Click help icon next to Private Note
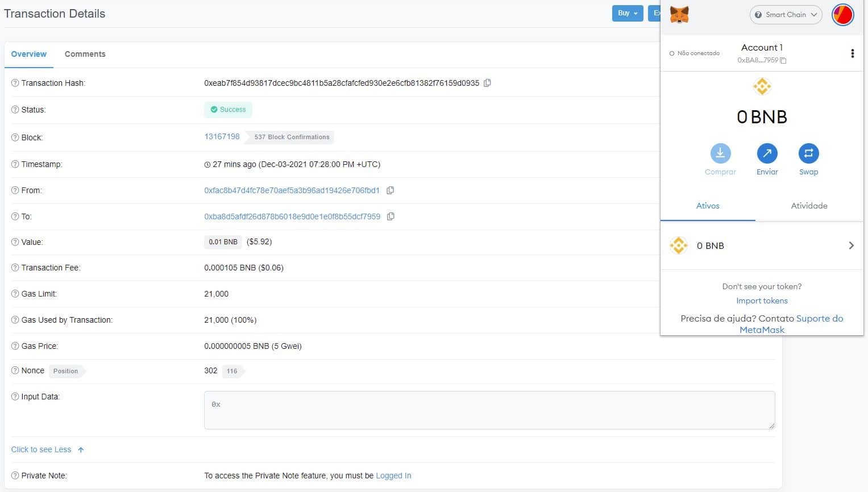The height and width of the screenshot is (492, 868). click(x=15, y=476)
